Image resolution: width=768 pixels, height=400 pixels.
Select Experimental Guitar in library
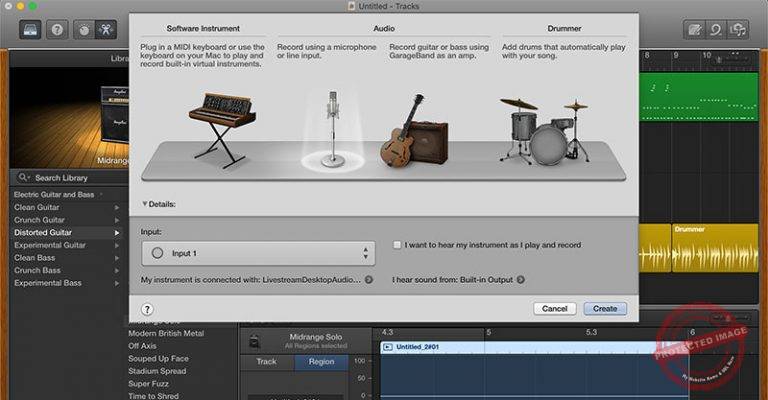[x=49, y=245]
